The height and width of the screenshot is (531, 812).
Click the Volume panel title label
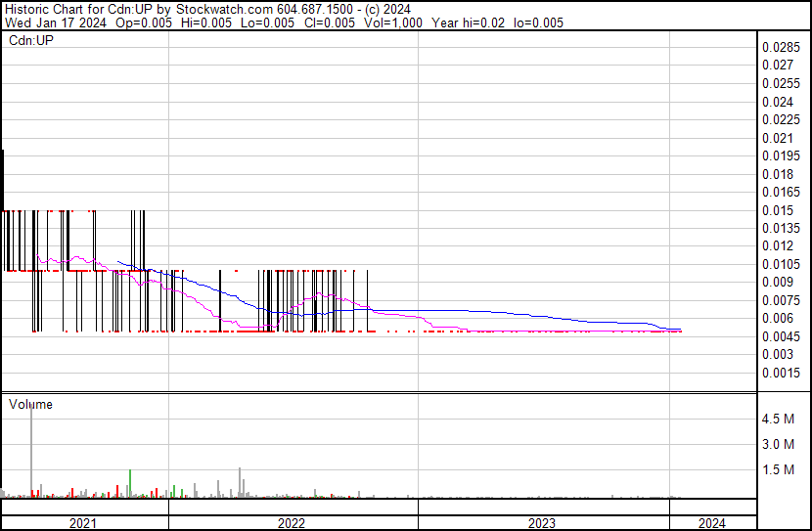(30, 404)
